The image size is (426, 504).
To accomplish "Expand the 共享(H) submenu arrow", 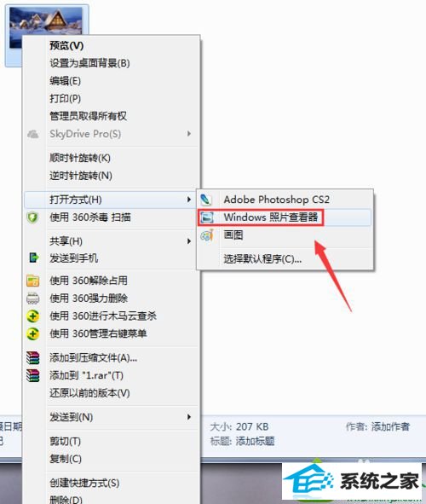I will tap(189, 241).
